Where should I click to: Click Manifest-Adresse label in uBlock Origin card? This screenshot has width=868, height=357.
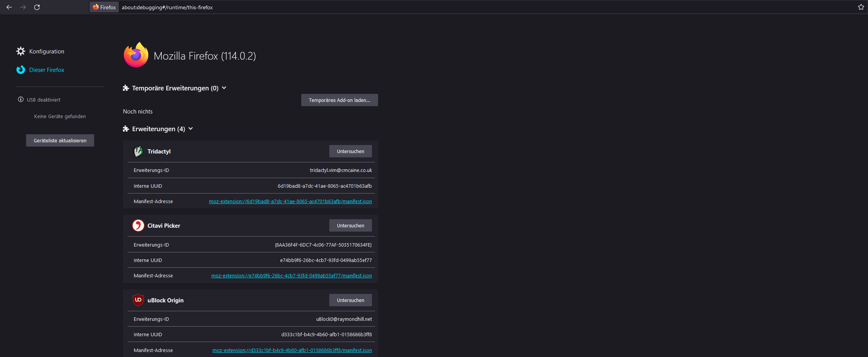153,350
